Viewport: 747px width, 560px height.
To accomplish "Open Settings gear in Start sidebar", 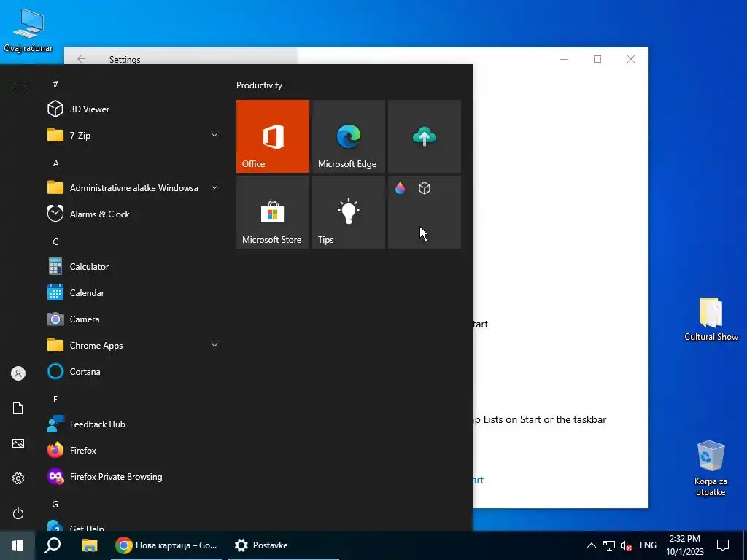I will pyautogui.click(x=18, y=478).
